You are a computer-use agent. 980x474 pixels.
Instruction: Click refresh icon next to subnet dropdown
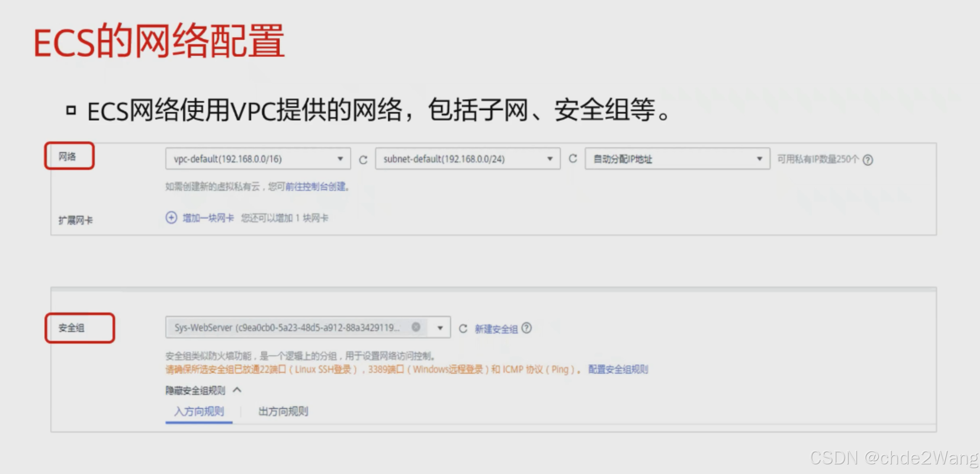tap(573, 159)
